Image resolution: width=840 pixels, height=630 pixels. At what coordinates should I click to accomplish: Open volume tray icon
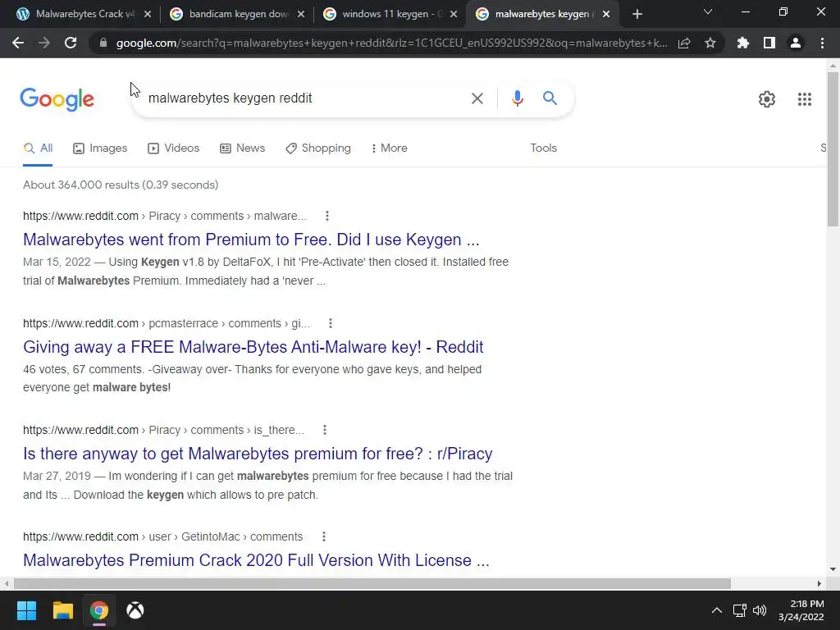coord(759,610)
